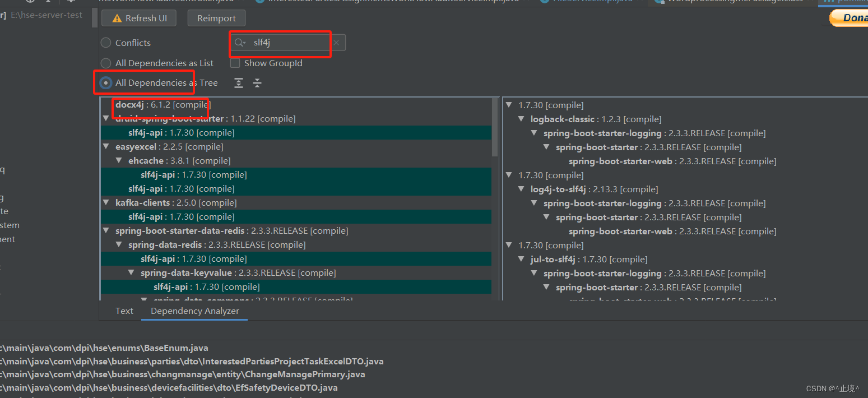Collapse the druid-spring-boot-starter node arrow
The width and height of the screenshot is (868, 398).
[x=106, y=119]
